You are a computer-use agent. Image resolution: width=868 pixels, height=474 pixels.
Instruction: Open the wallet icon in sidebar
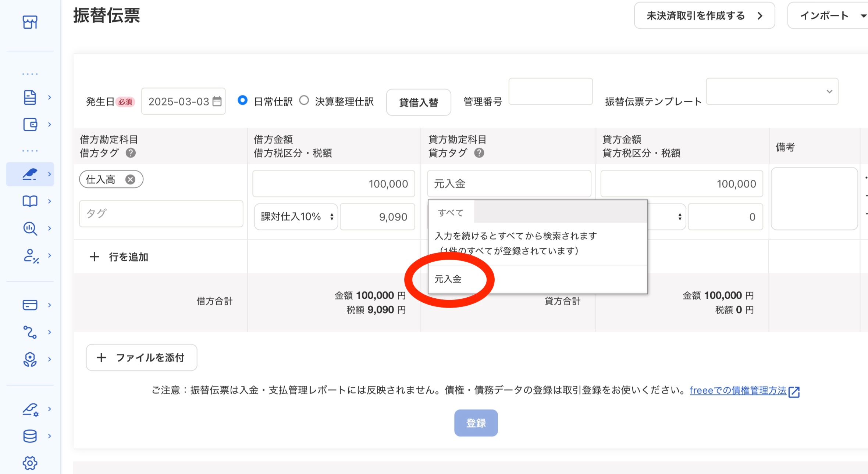click(30, 125)
